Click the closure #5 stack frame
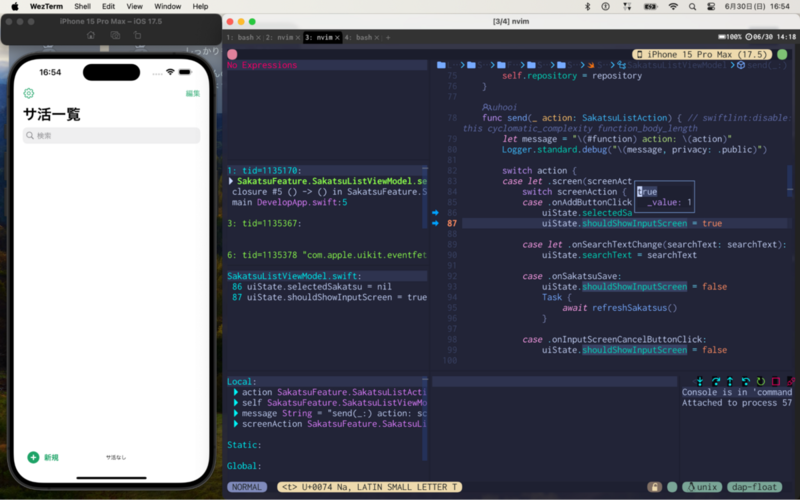The width and height of the screenshot is (800, 500). (x=329, y=191)
